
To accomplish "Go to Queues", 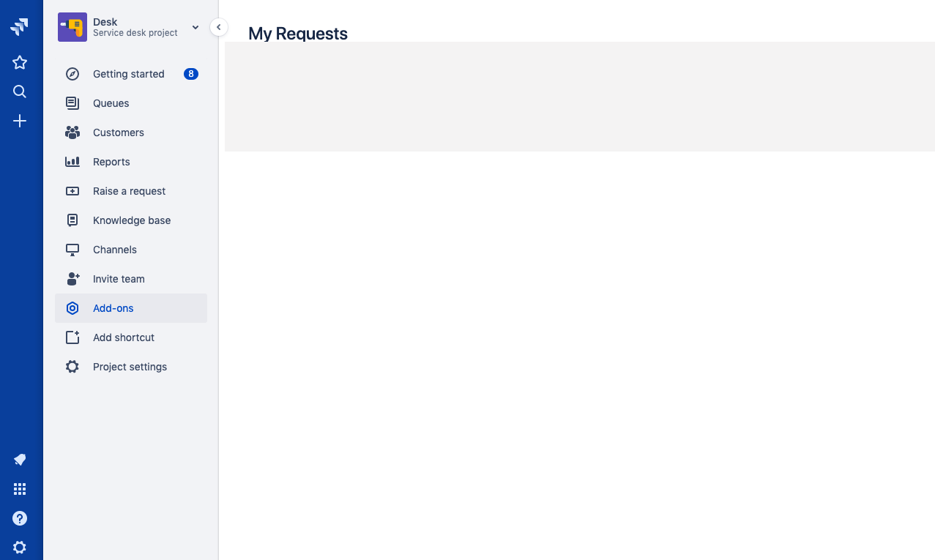I will [x=111, y=103].
